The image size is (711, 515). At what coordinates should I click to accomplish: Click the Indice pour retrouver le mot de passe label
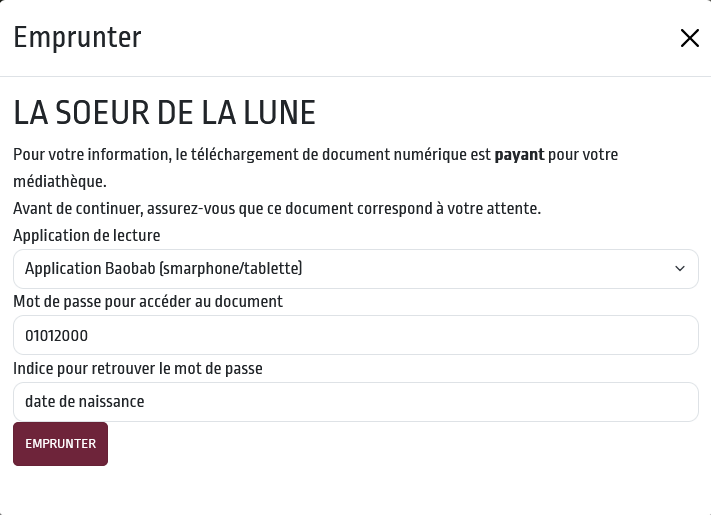tap(138, 368)
